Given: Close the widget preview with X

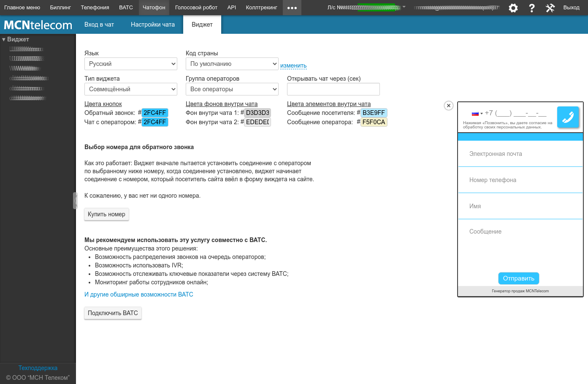Looking at the screenshot, I should tap(449, 106).
